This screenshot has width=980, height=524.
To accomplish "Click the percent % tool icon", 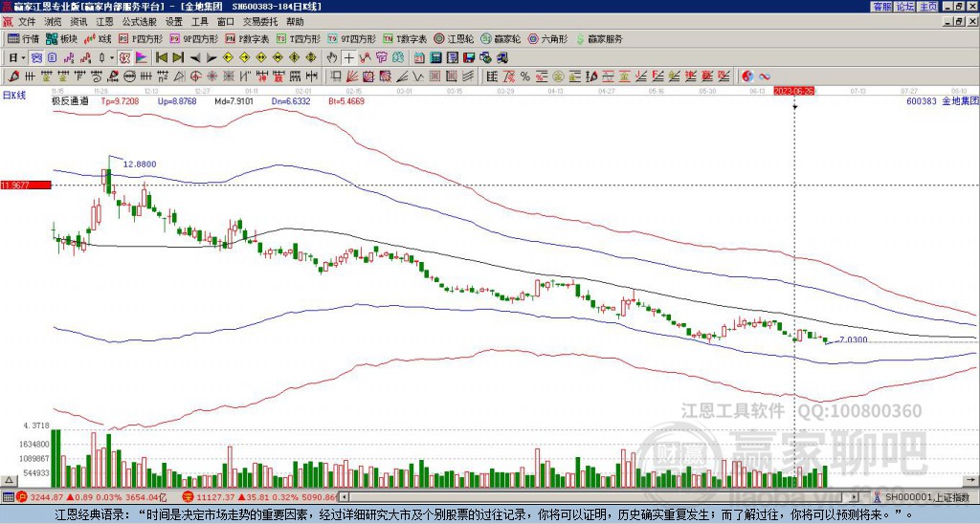I will point(525,76).
